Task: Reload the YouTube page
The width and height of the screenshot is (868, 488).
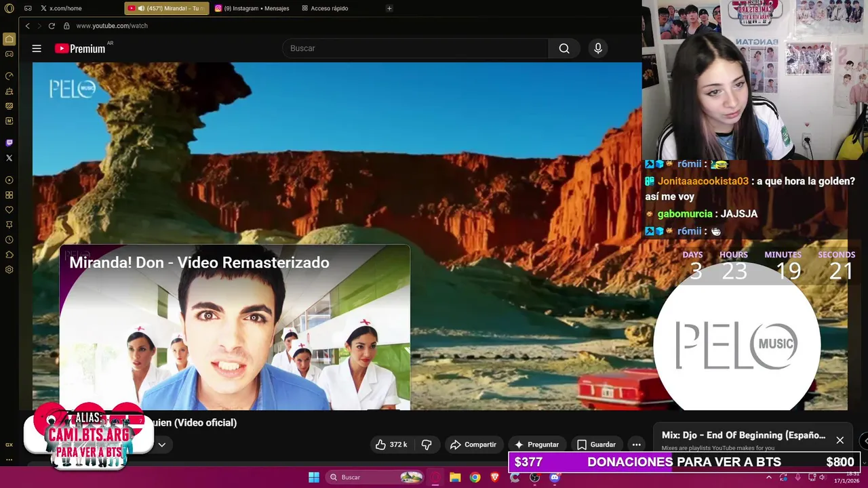Action: pyautogui.click(x=52, y=26)
